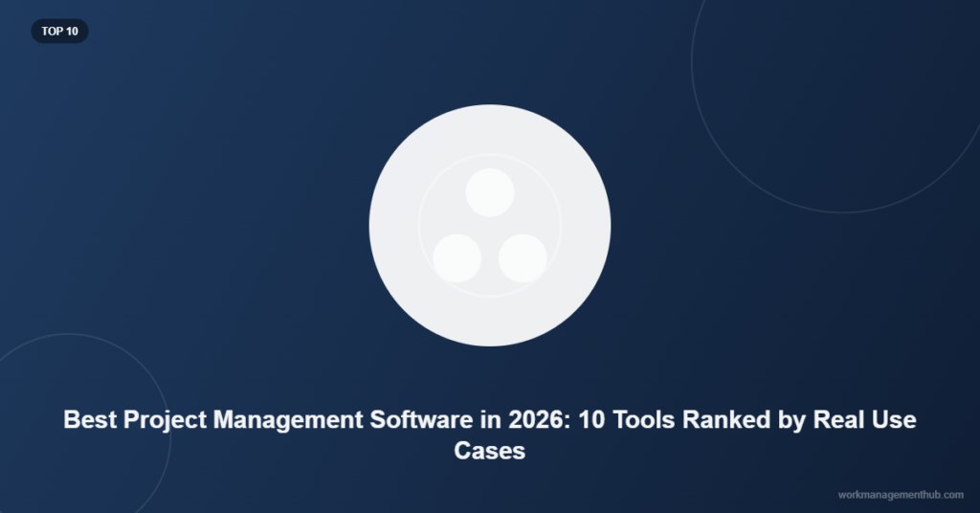Open the workmanagementhub.com watermark link
The height and width of the screenshot is (513, 980).
click(x=900, y=495)
